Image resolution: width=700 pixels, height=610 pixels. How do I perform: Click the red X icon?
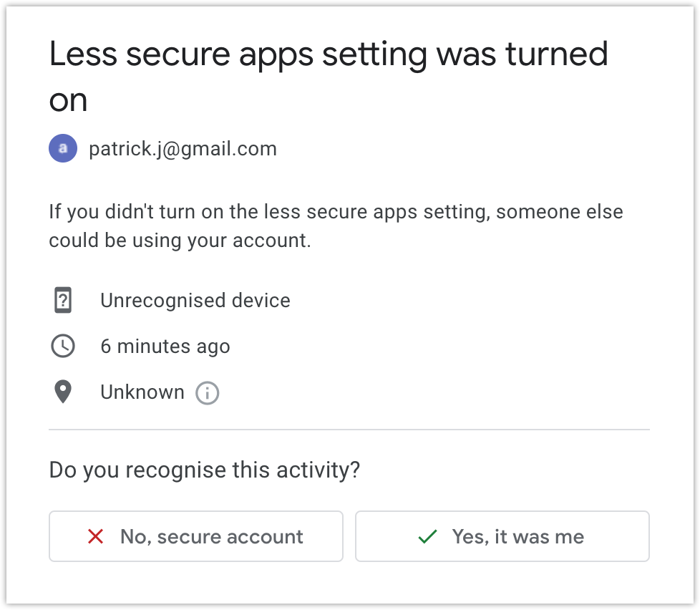(x=95, y=536)
